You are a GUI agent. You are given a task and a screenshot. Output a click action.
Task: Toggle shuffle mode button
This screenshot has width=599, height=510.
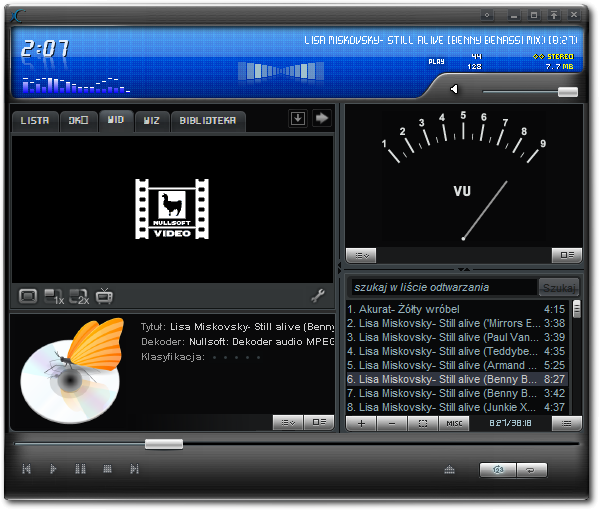click(498, 470)
